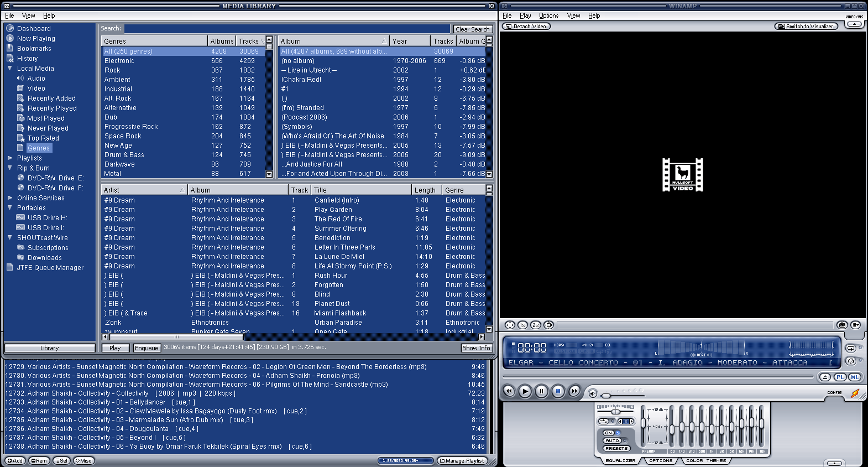
Task: Open the equalizer PRESETS menu
Action: (616, 449)
